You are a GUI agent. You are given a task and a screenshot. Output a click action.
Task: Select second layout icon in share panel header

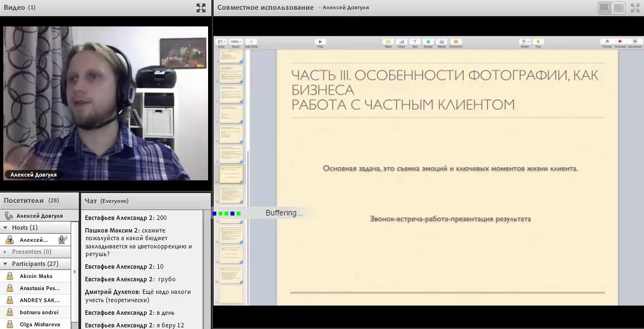click(x=619, y=8)
